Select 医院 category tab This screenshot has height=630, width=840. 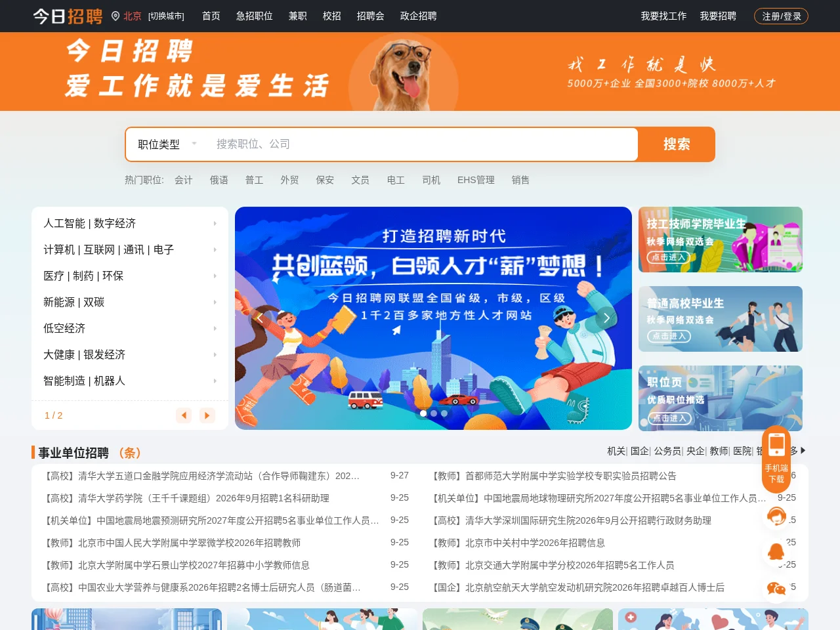point(742,451)
